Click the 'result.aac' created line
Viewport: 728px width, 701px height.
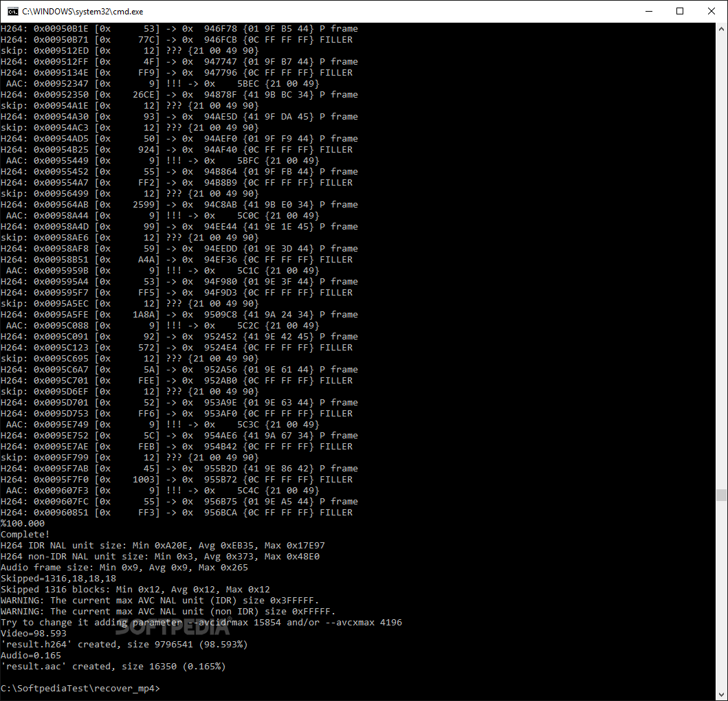(113, 667)
